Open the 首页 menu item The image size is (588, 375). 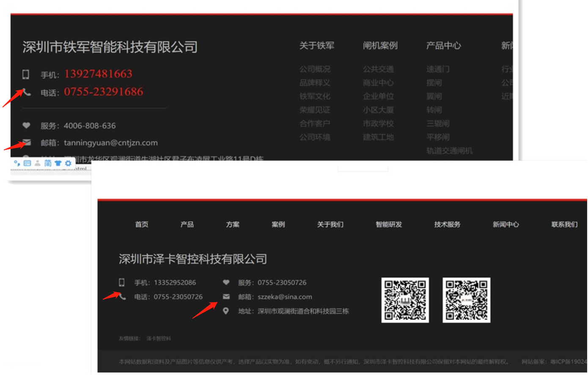tap(142, 224)
